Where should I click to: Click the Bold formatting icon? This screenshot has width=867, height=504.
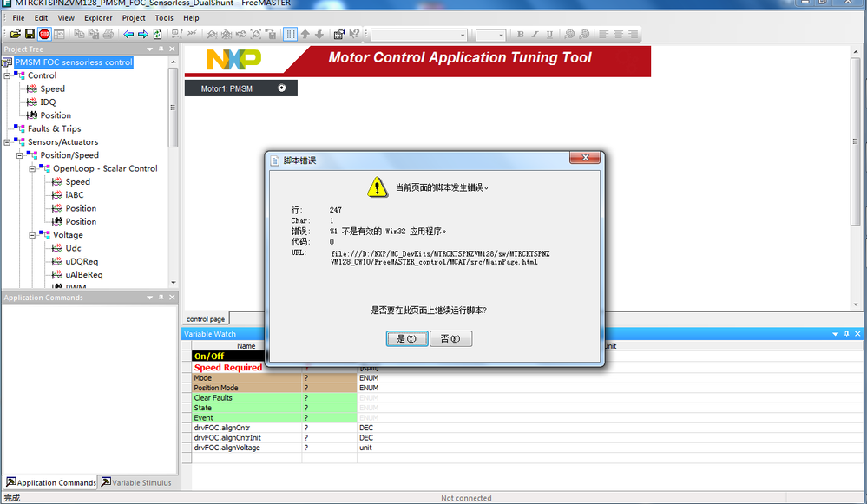point(521,34)
